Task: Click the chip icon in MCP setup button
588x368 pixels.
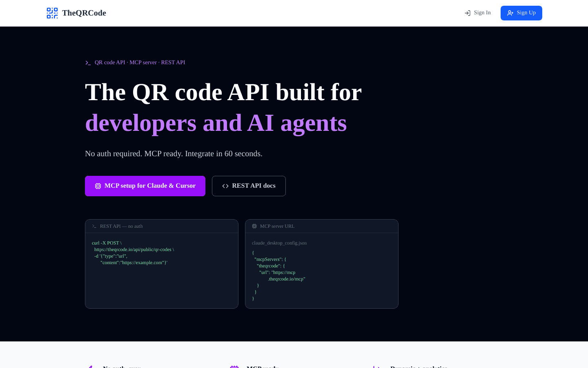Action: coord(98,186)
